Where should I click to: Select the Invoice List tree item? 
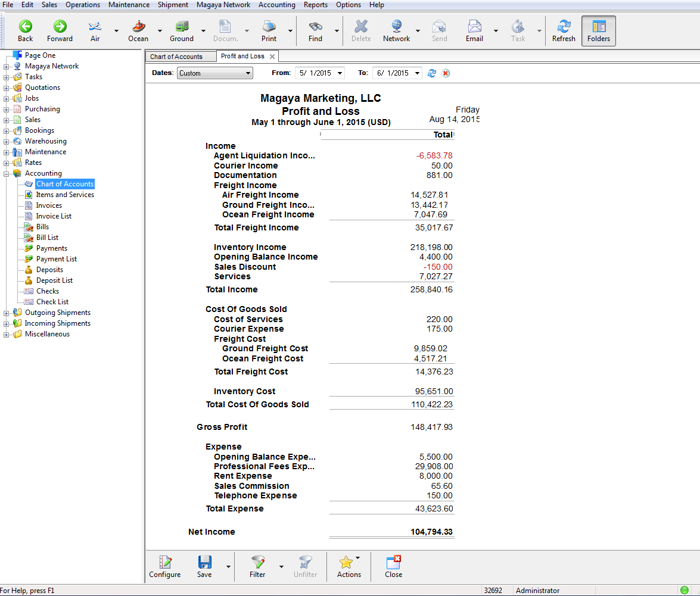coord(54,216)
